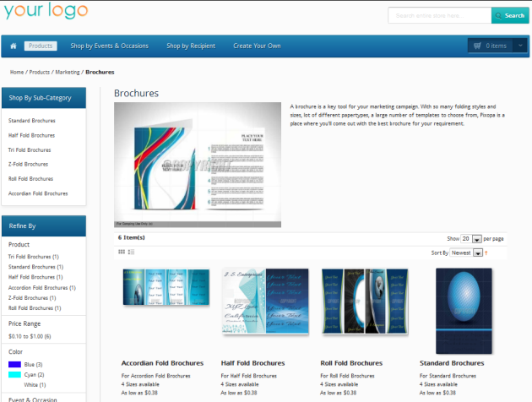Open Shop by Recipient menu
Screen dimensions: 532x402
(x=191, y=46)
